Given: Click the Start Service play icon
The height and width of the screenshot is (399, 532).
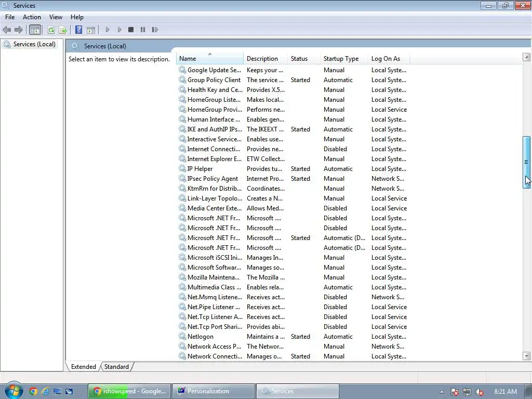Looking at the screenshot, I should (x=108, y=30).
